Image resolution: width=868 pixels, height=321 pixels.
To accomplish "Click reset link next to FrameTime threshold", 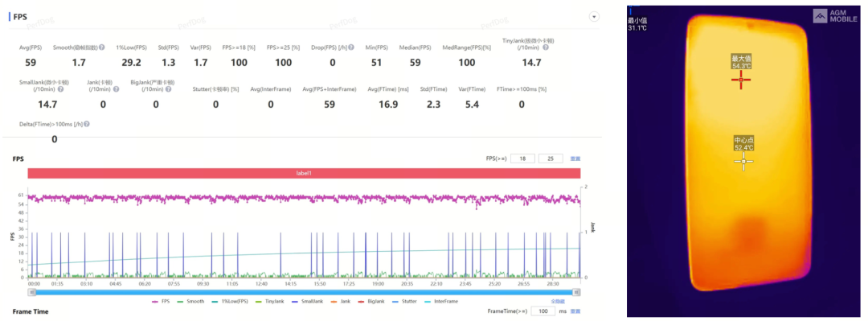I will pos(575,311).
